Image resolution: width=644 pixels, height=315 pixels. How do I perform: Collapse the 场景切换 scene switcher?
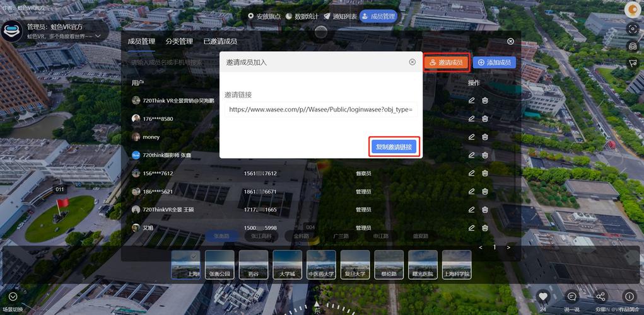(13, 297)
